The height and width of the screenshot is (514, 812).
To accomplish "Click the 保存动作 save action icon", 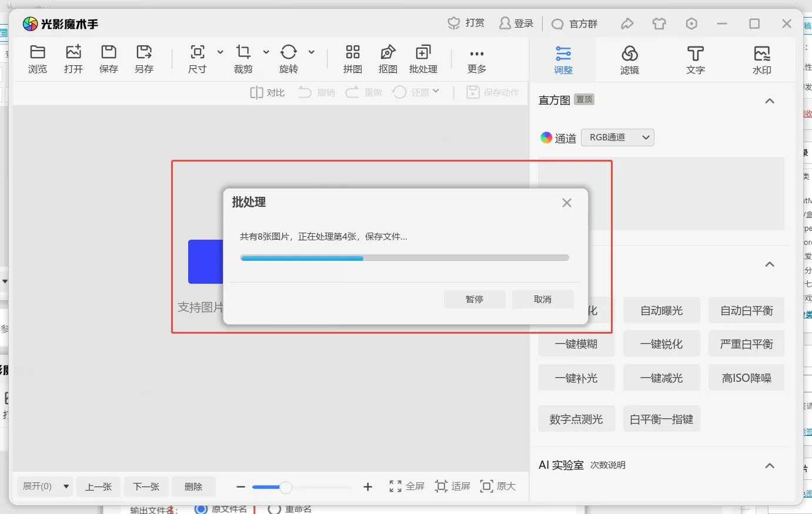I will (x=473, y=92).
